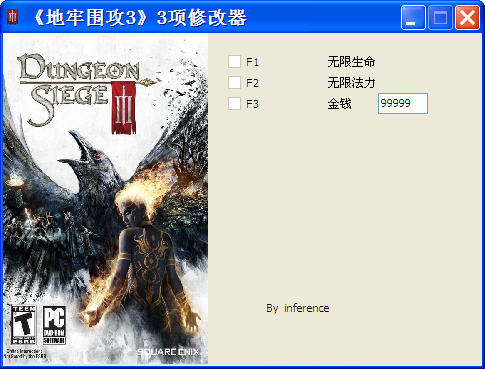Minimize the trainer window
The image size is (485, 369).
(413, 17)
